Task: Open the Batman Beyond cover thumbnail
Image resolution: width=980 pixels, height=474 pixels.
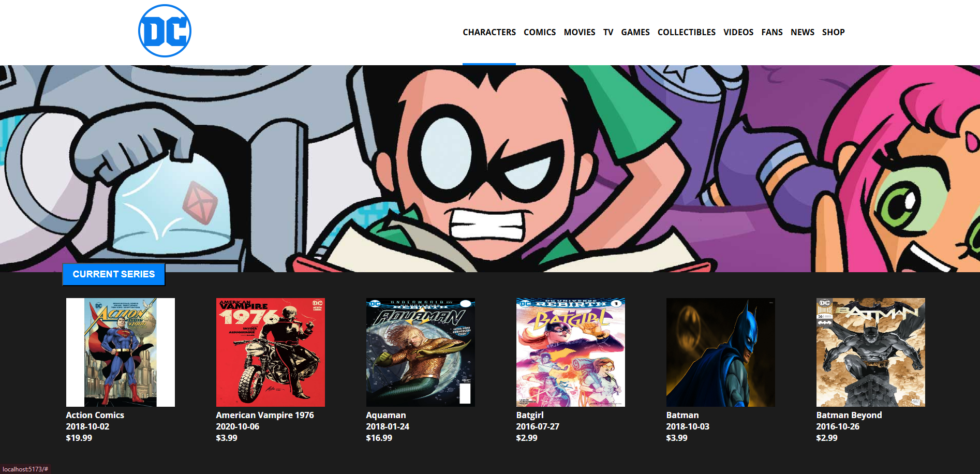Action: 871,352
